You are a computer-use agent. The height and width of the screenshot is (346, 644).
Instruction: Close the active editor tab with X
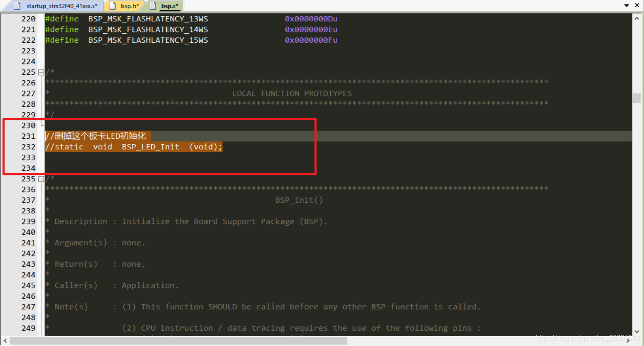tap(637, 6)
